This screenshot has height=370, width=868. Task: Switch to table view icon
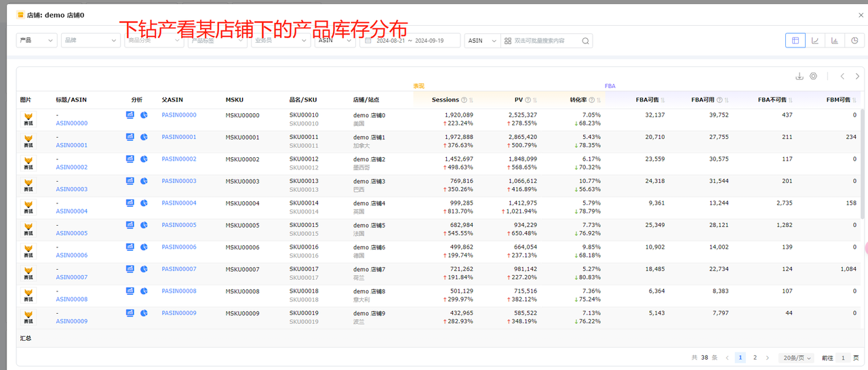click(795, 41)
